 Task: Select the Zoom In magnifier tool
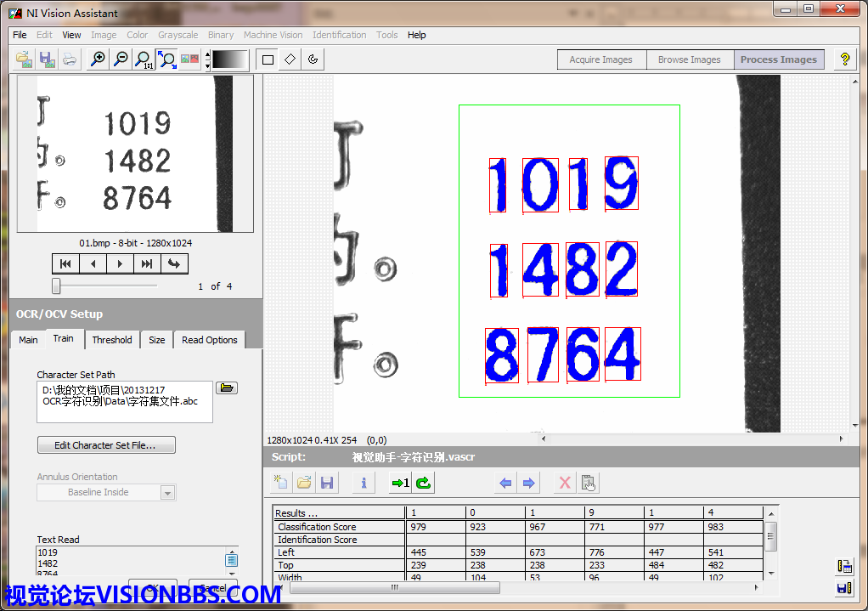coord(99,59)
